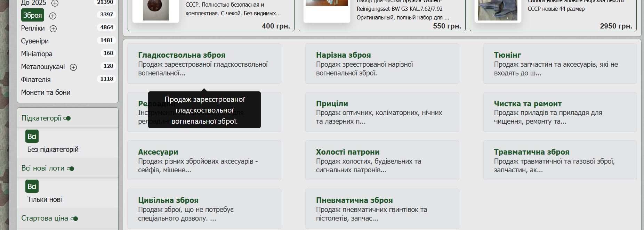The height and width of the screenshot is (230, 644).
Task: Toggle the Підкатегорії filter switch
Action: (67, 118)
